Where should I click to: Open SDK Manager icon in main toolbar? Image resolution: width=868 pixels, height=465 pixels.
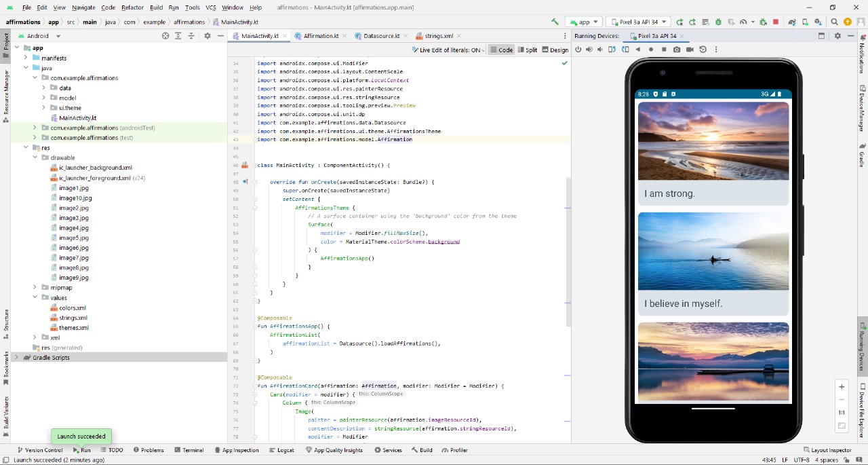[x=818, y=22]
